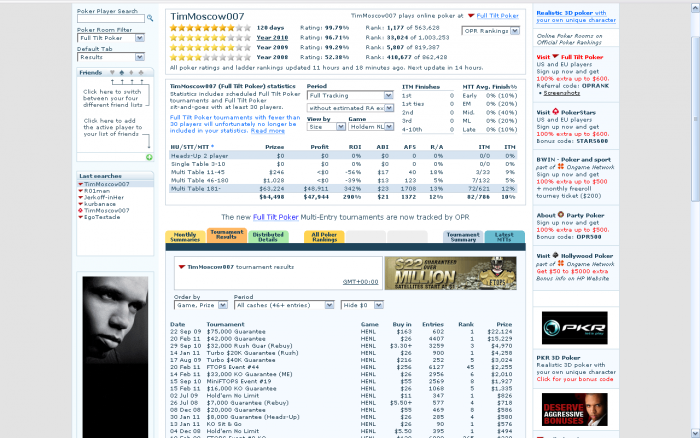700x438 pixels.
Task: Switch to the hearts friend list
Action: tap(112, 72)
